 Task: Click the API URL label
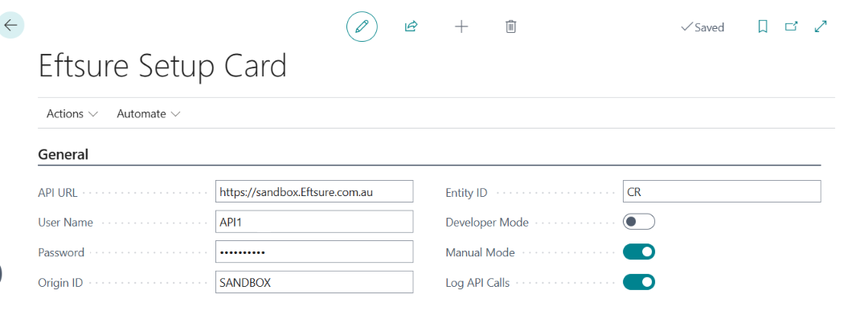58,193
